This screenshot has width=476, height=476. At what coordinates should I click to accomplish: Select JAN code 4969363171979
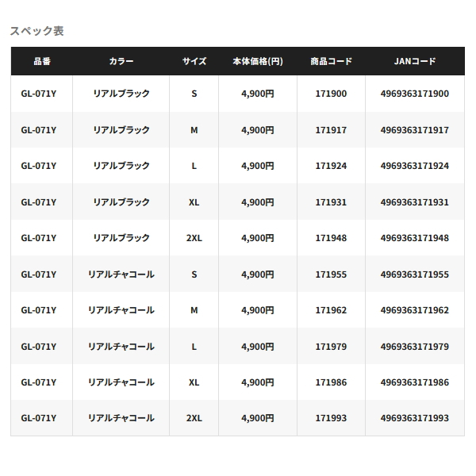[x=415, y=347]
